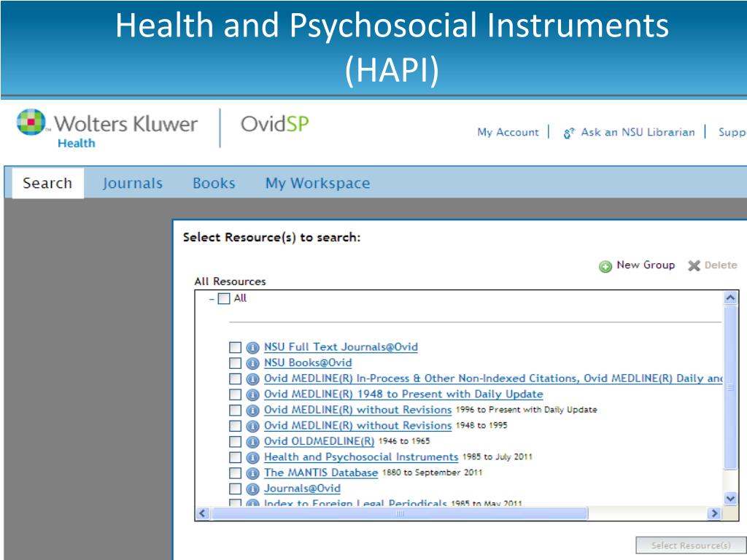Tick checkbox for NSU Books@Ovid

point(235,363)
